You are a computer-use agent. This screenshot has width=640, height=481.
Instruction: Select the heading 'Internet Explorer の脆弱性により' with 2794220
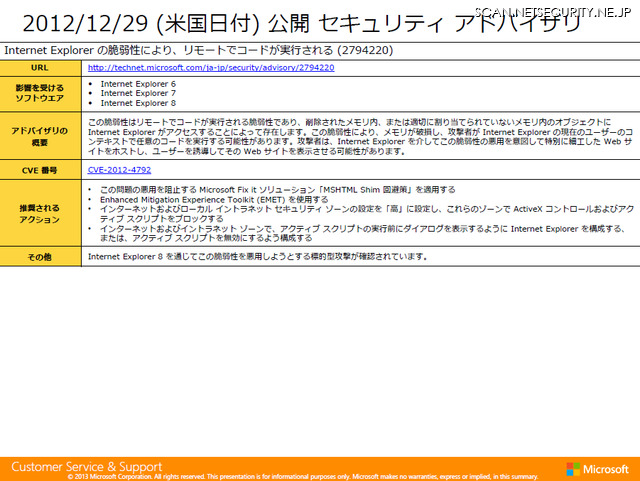pos(199,50)
